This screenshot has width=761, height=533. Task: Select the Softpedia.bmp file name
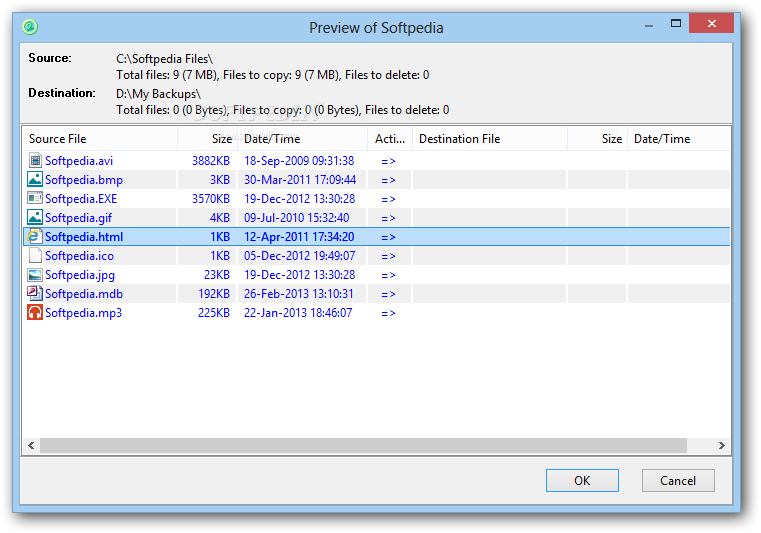coord(84,180)
